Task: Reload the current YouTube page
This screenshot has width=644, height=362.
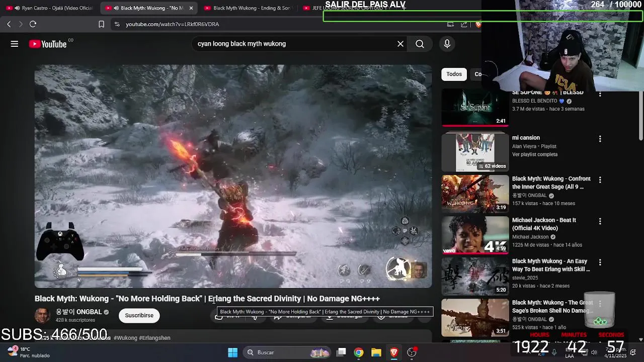Action: coord(33,24)
